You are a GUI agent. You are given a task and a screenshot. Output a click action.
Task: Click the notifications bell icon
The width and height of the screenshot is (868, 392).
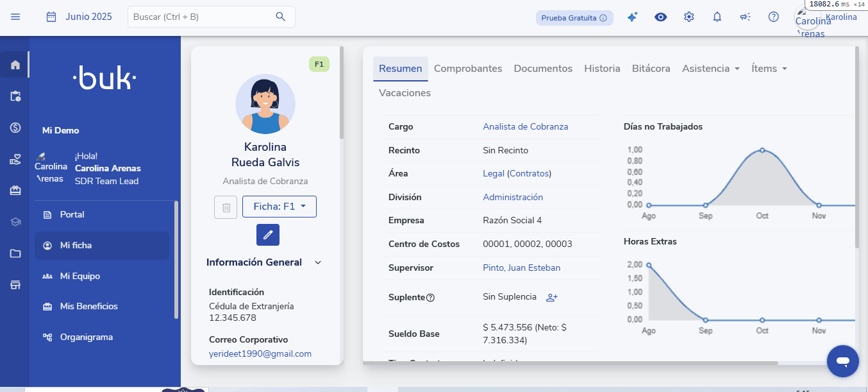click(717, 17)
